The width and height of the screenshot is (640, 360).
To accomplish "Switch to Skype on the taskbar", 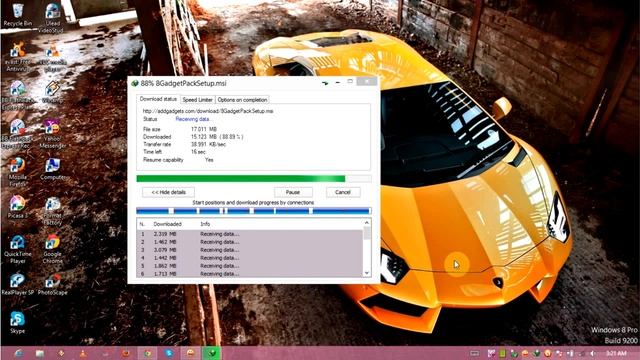I will 169,353.
